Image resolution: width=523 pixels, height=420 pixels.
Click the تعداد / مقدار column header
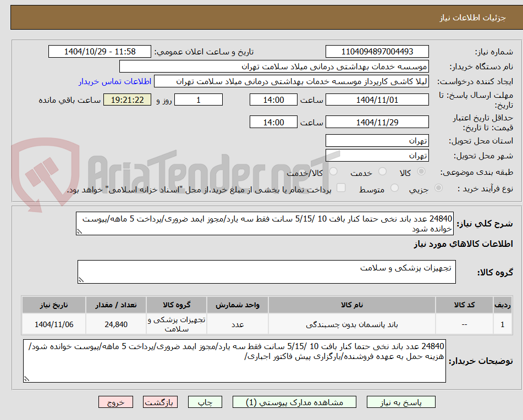pyautogui.click(x=115, y=305)
